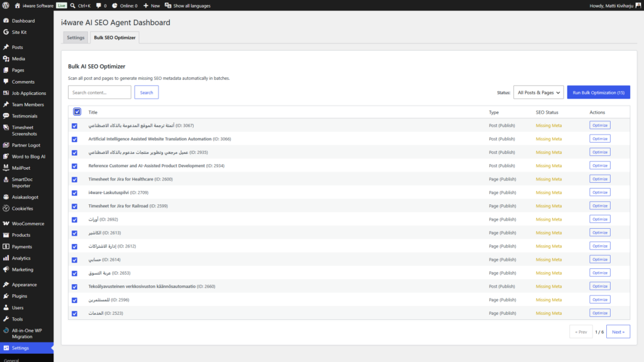Viewport: 644px width, 362px height.
Task: Click the Prev pagination button
Action: 580,332
